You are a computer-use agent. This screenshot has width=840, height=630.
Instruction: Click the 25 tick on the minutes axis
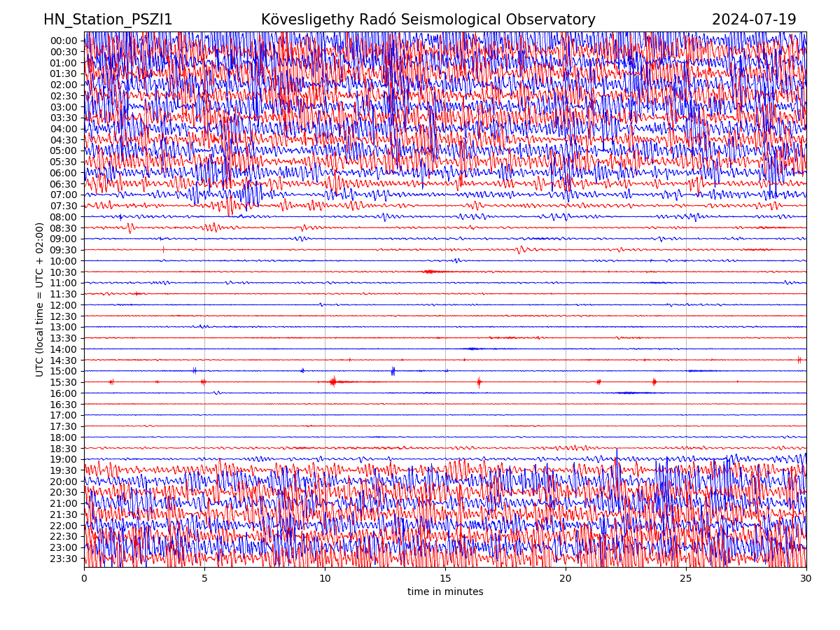(686, 579)
